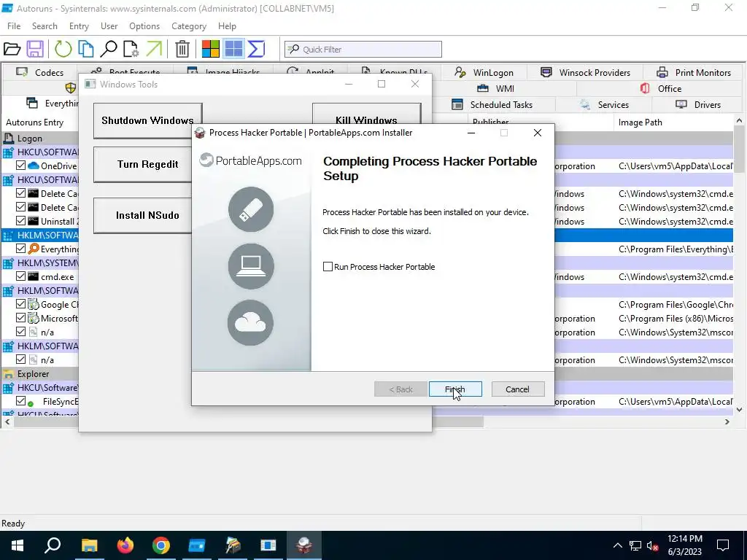
Task: Switch to the Drivers tab
Action: coord(698,105)
